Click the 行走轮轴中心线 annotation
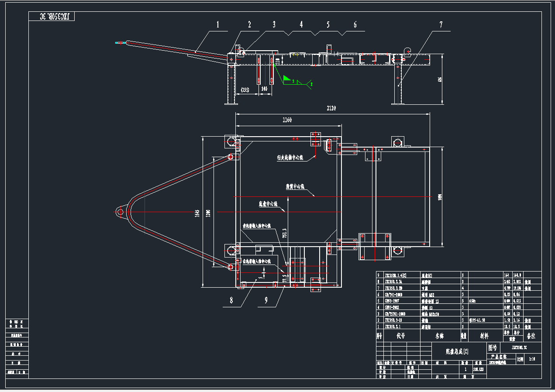The height and width of the screenshot is (392, 555). 290,158
